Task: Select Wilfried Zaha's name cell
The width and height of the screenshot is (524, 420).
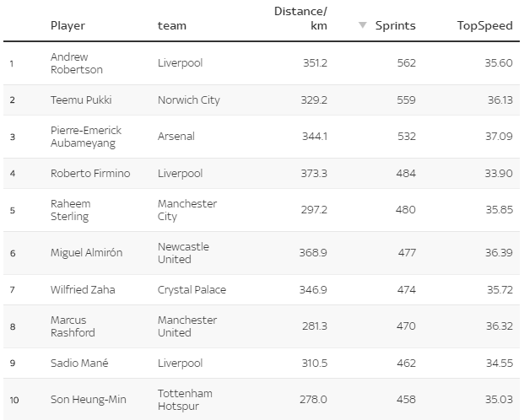Action: (x=83, y=289)
